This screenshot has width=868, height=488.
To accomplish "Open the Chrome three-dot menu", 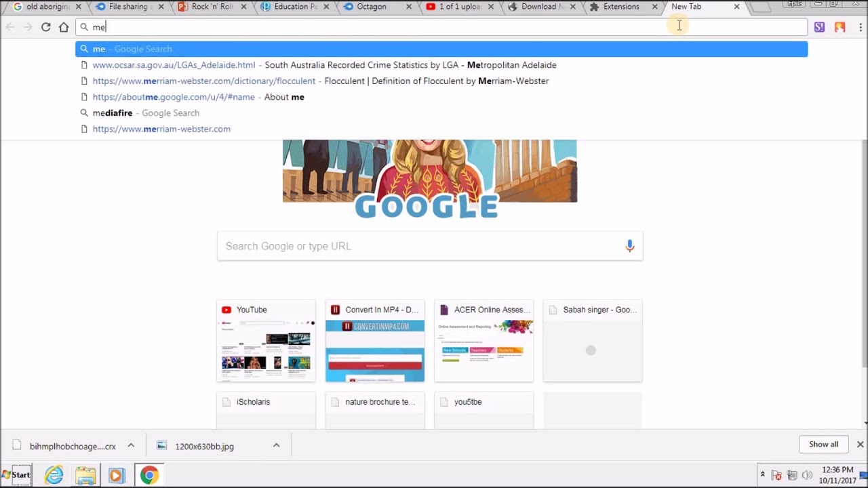I will point(860,27).
